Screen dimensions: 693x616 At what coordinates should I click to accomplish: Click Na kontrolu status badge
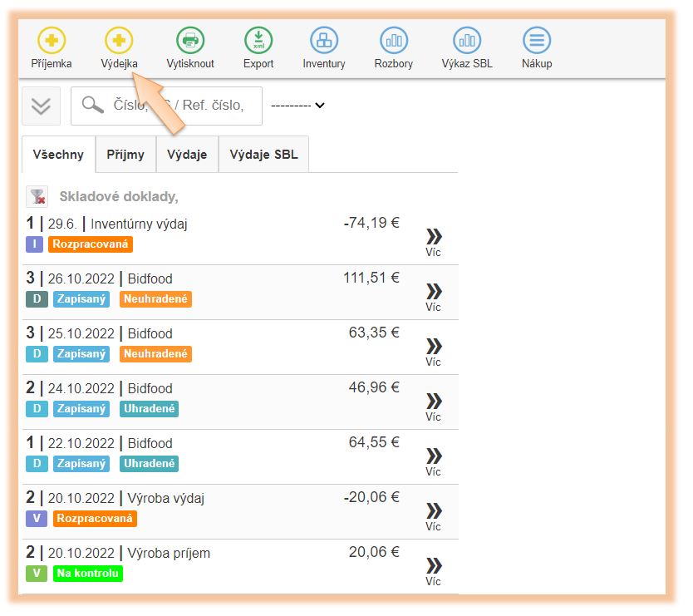tap(87, 574)
